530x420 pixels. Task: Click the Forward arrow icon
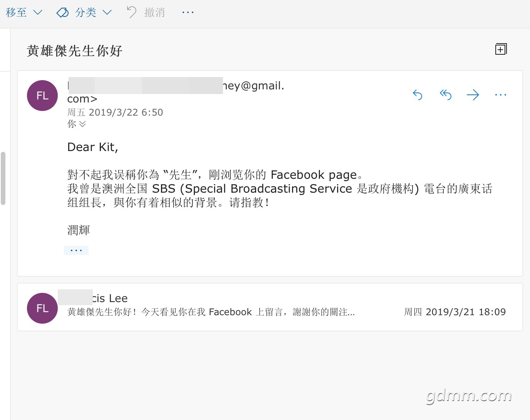coord(473,95)
